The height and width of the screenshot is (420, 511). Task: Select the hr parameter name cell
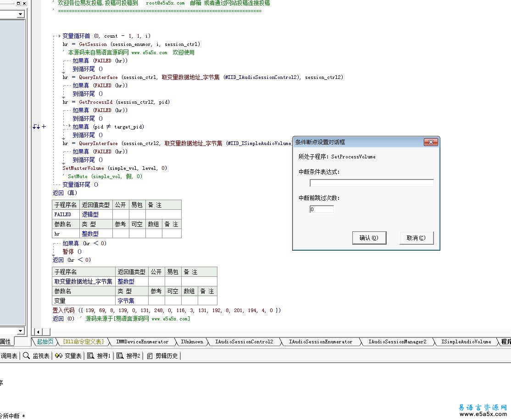(66, 234)
